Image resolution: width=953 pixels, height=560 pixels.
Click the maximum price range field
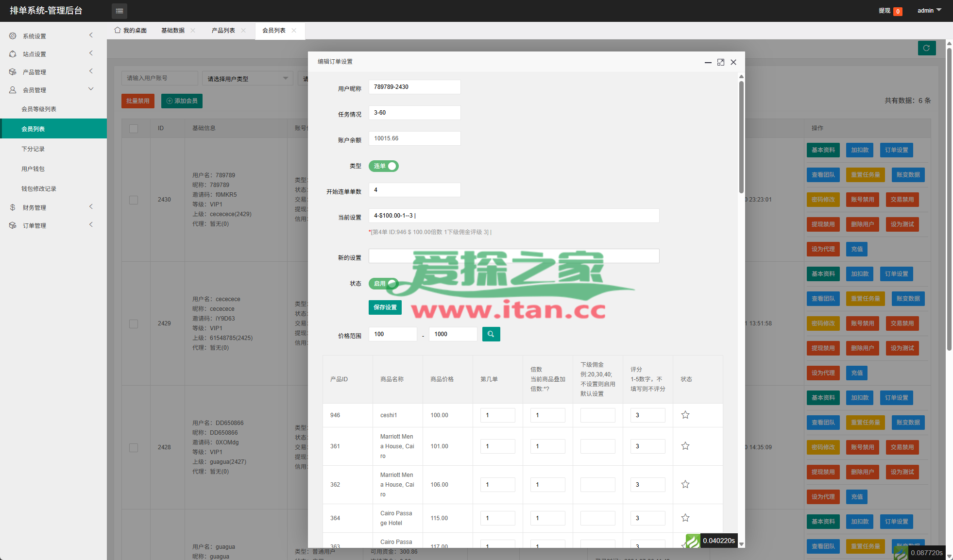[x=453, y=334]
